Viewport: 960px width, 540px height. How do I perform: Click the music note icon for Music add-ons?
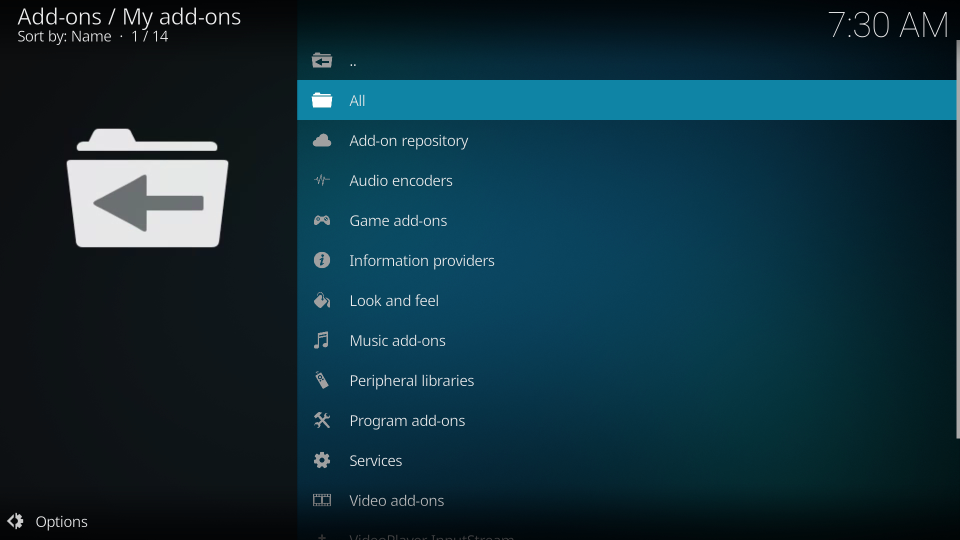coord(321,341)
